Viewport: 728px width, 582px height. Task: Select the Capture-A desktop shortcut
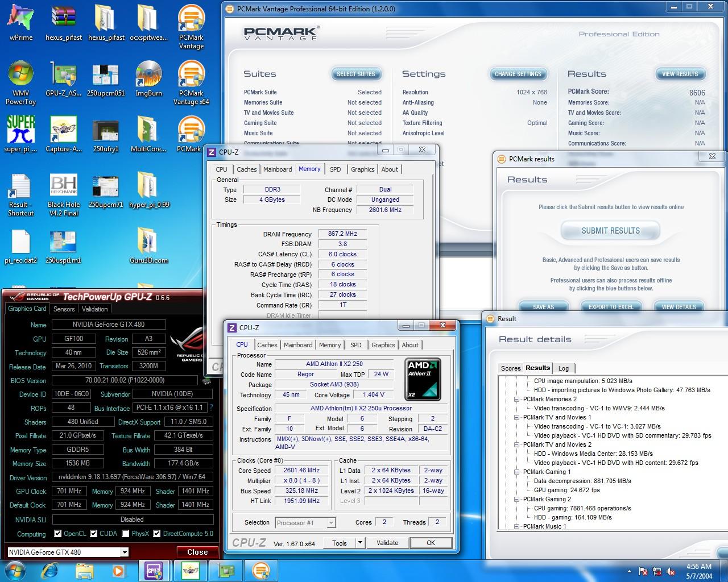64,134
